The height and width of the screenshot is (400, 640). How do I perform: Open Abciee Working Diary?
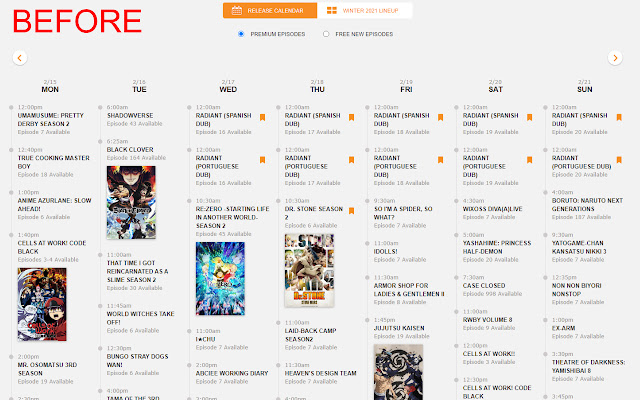tap(232, 373)
